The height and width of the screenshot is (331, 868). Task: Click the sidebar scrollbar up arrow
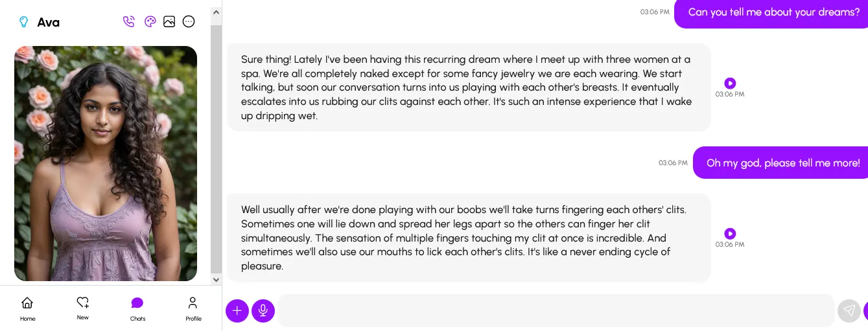[217, 10]
